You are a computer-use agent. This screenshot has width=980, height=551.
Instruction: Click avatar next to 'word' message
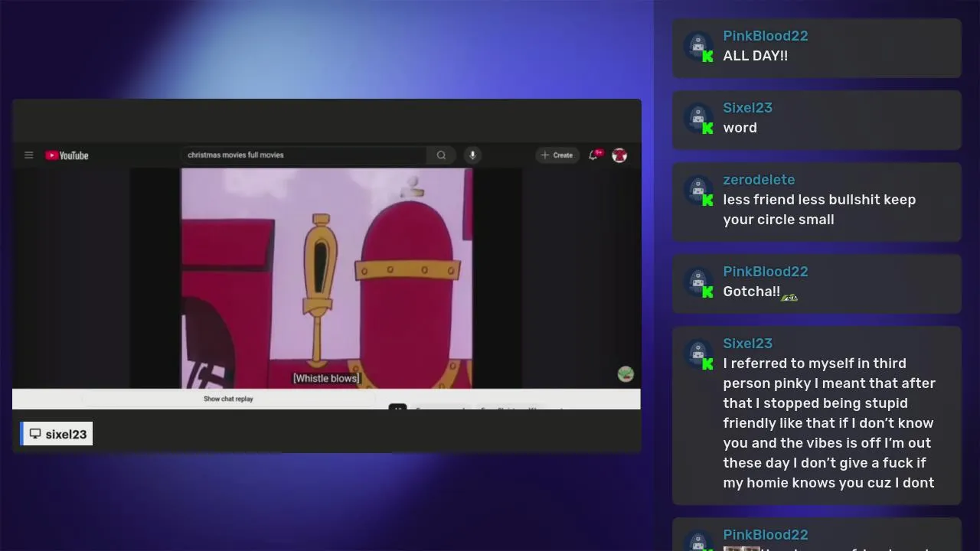click(x=697, y=118)
